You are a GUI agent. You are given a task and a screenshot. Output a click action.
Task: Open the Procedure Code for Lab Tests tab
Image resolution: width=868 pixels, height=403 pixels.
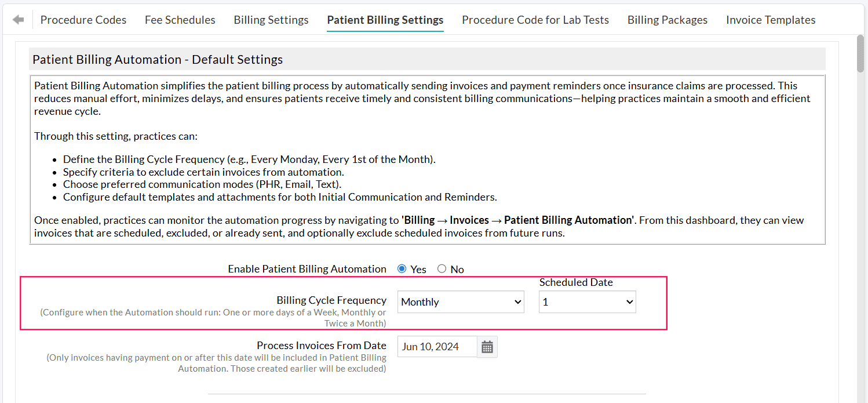click(535, 19)
